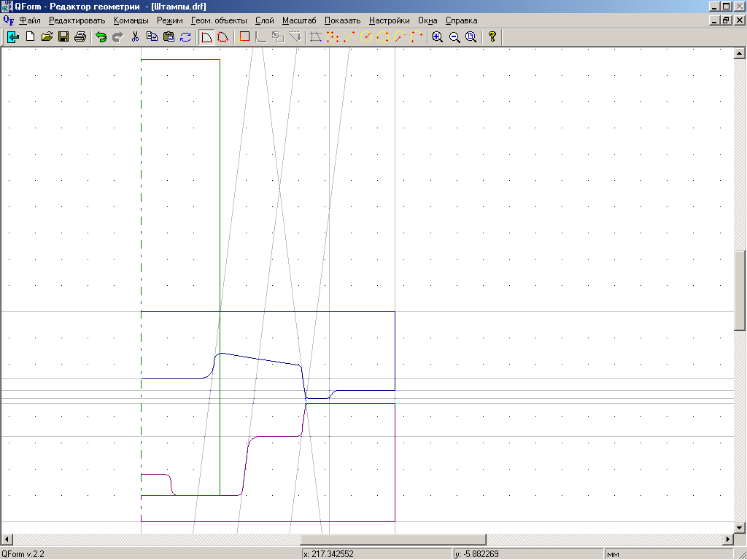747x560 pixels.
Task: Click the x: 217.342552 status field
Action: coord(376,554)
